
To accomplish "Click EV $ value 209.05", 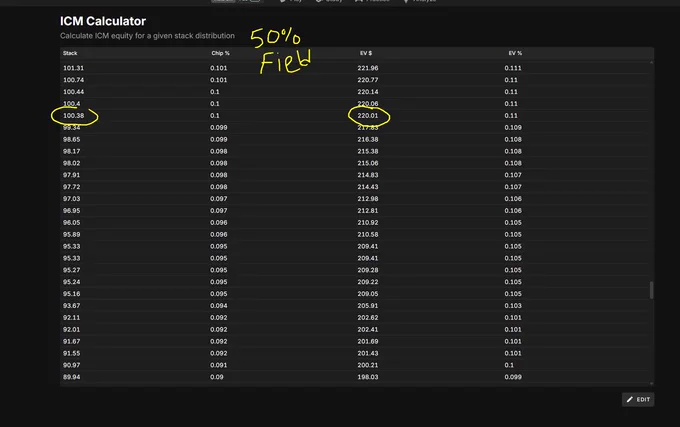I will coord(368,294).
